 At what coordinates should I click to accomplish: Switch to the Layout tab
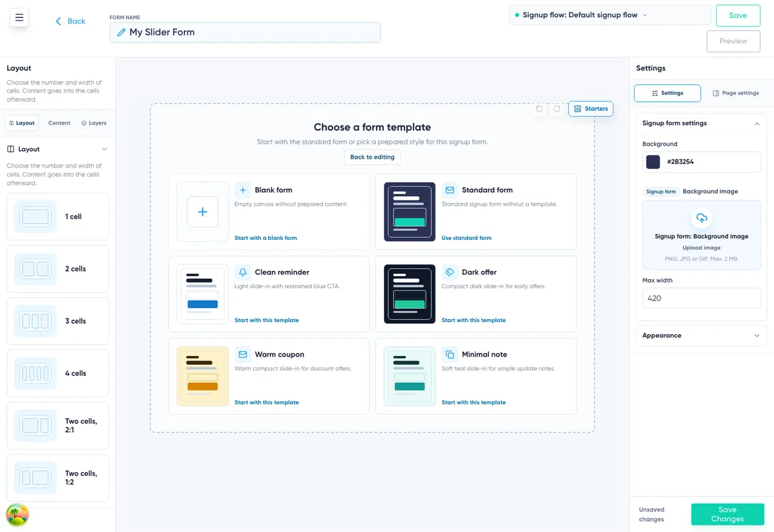click(22, 123)
